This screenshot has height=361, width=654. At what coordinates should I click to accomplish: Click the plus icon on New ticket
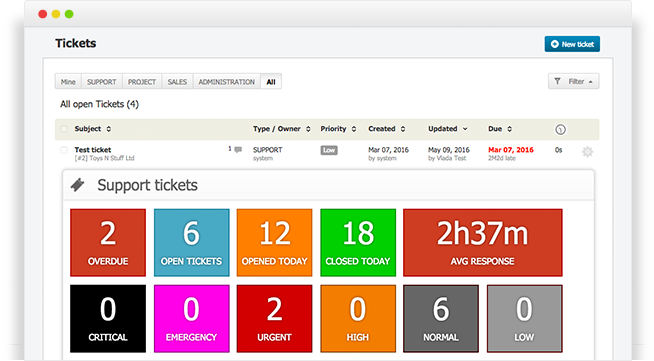click(554, 44)
